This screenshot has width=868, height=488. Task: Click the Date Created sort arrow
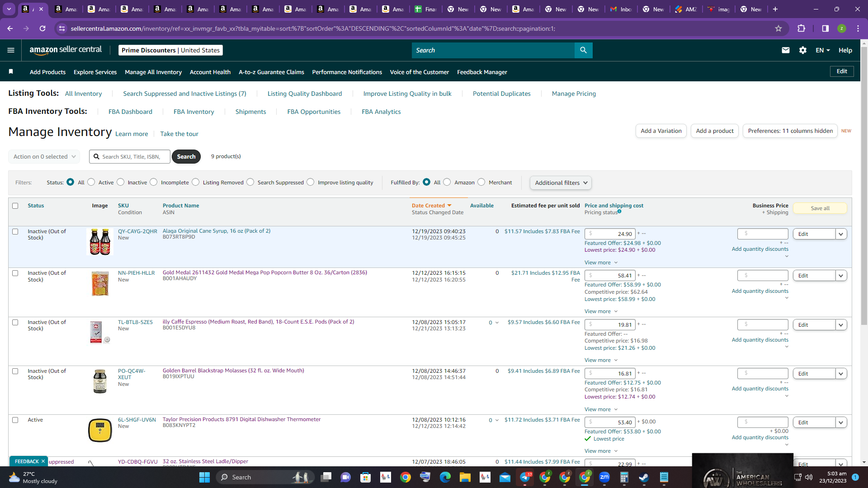click(x=449, y=206)
